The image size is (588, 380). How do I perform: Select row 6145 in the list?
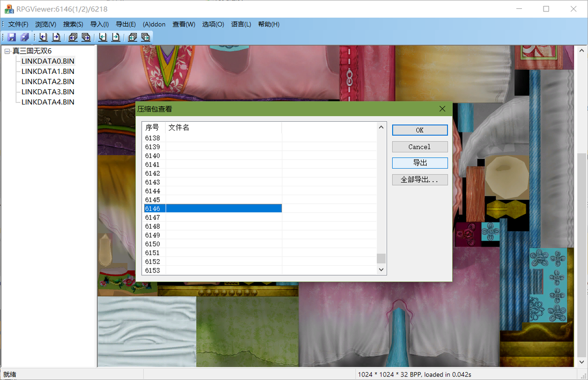(x=260, y=200)
